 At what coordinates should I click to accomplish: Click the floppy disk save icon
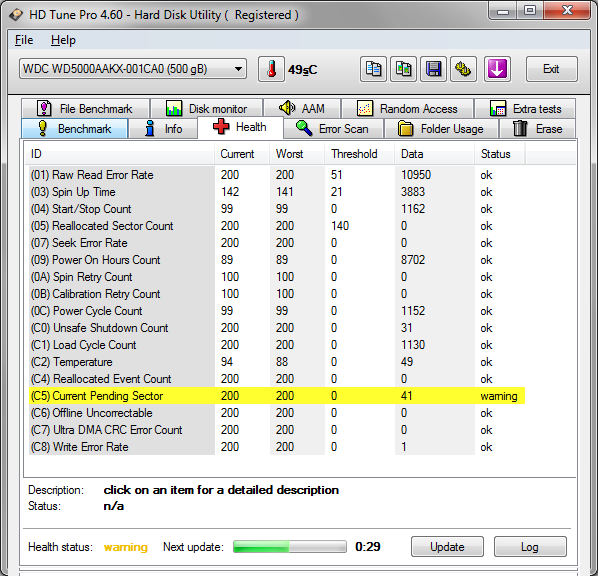433,69
